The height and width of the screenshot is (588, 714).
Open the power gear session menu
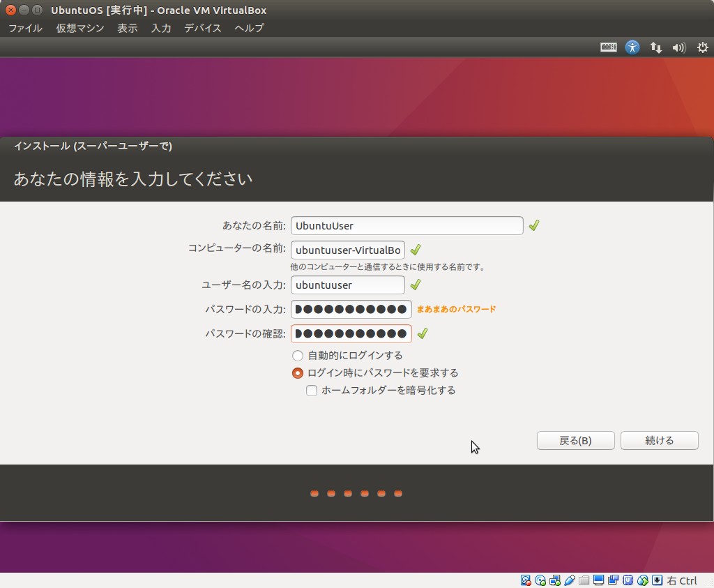tap(703, 47)
